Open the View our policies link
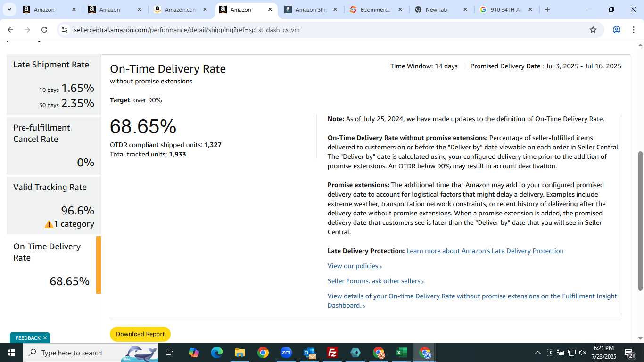 [x=355, y=266]
